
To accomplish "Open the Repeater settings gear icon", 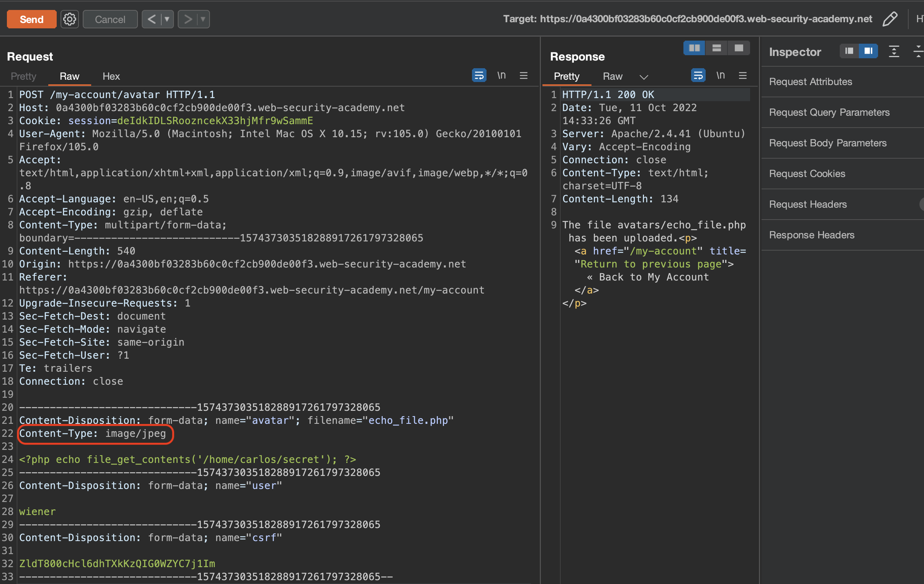I will 69,19.
